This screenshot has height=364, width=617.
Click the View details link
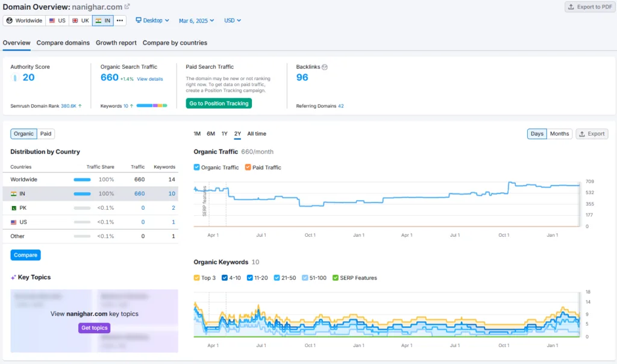pyautogui.click(x=149, y=79)
